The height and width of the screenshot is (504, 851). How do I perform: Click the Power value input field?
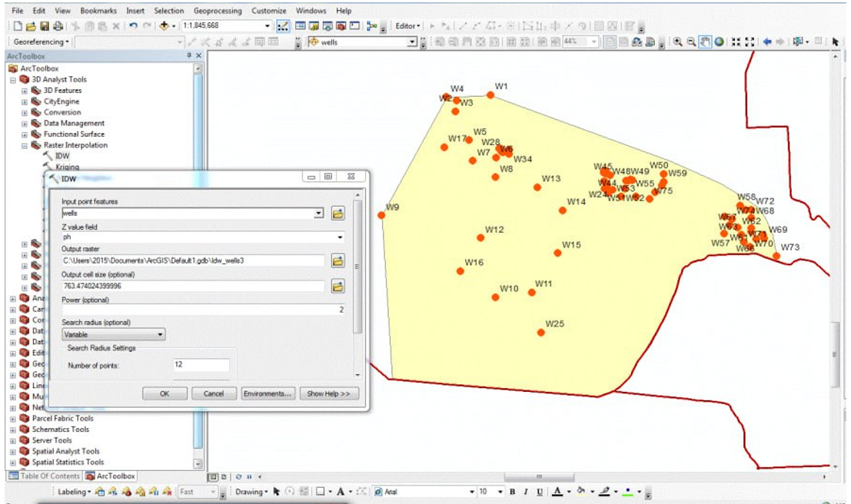pos(204,310)
